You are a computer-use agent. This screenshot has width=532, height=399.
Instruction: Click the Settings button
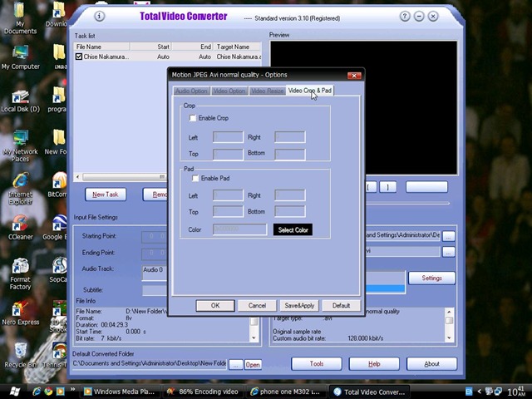click(x=431, y=278)
